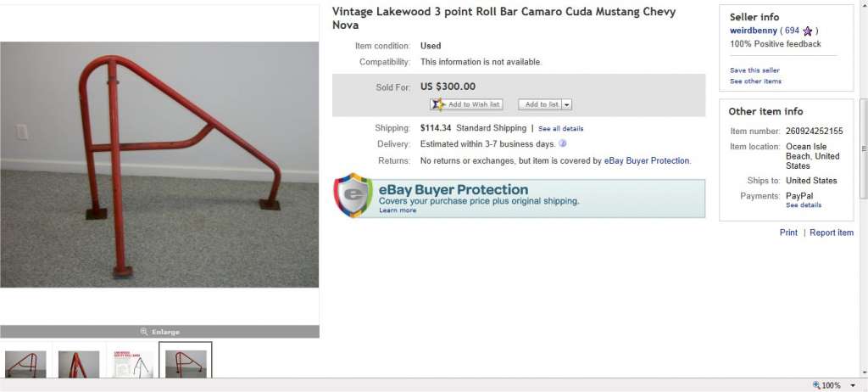Click the Add to Wish list star icon
This screenshot has height=392, width=868.
pos(438,104)
